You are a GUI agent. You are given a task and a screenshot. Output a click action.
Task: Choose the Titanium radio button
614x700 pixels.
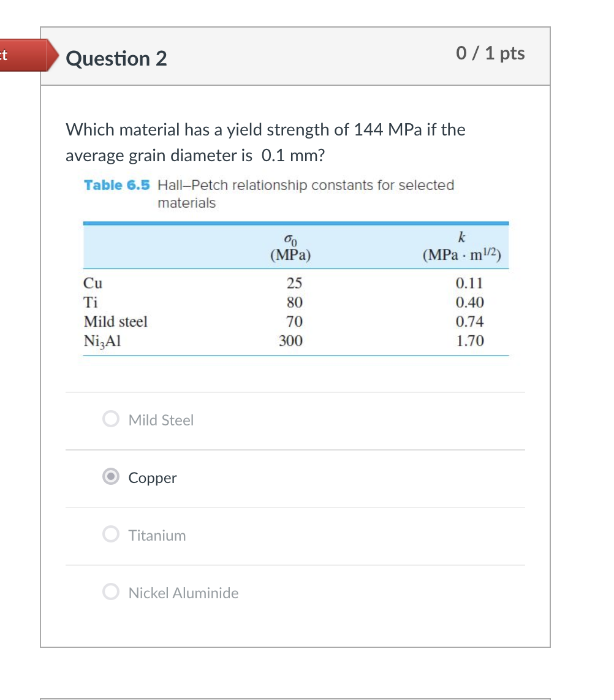(x=111, y=534)
